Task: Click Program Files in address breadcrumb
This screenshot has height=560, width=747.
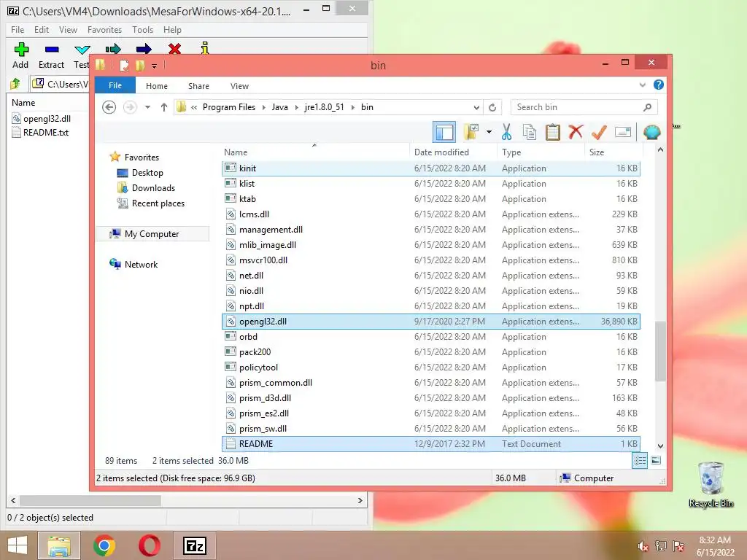Action: point(228,107)
